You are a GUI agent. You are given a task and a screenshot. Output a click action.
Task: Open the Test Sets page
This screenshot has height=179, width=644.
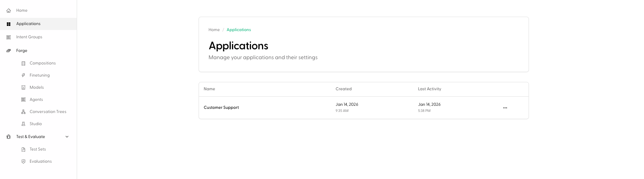point(38,149)
